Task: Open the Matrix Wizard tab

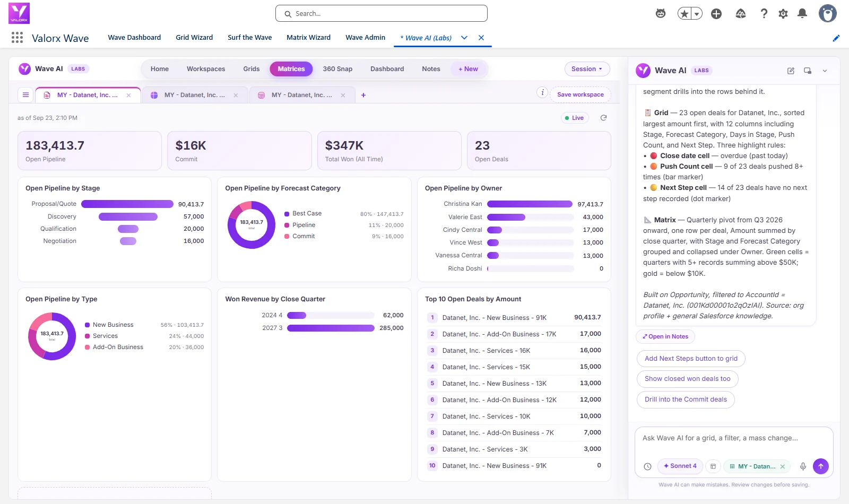Action: click(x=308, y=38)
